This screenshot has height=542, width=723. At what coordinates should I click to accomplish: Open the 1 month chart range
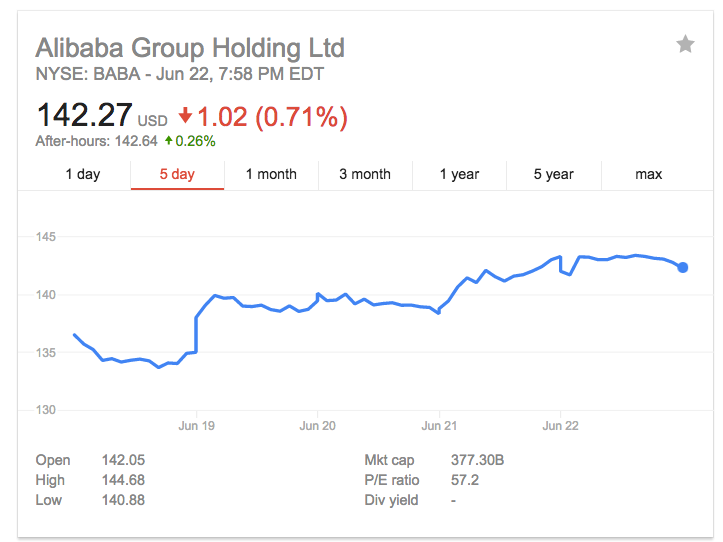pos(271,174)
